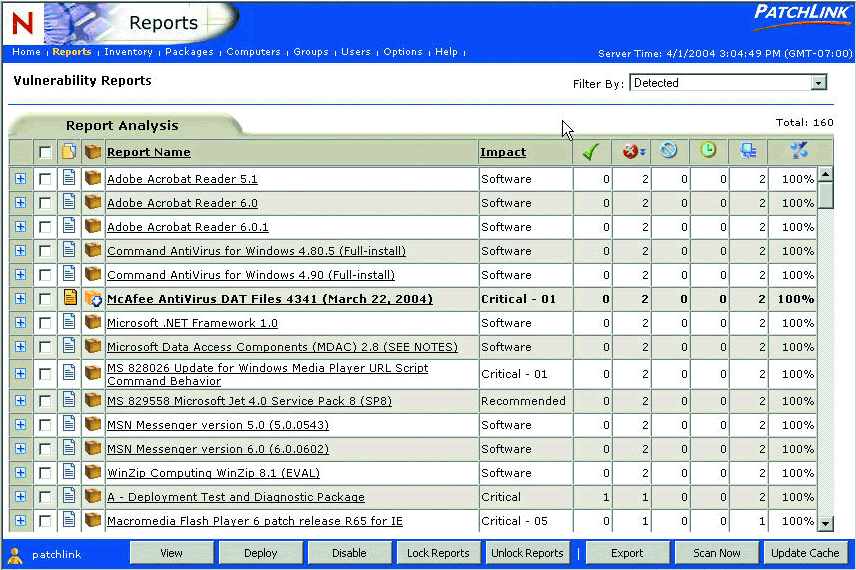Click the package icon for Macromedia Flash Player 6

pyautogui.click(x=93, y=520)
